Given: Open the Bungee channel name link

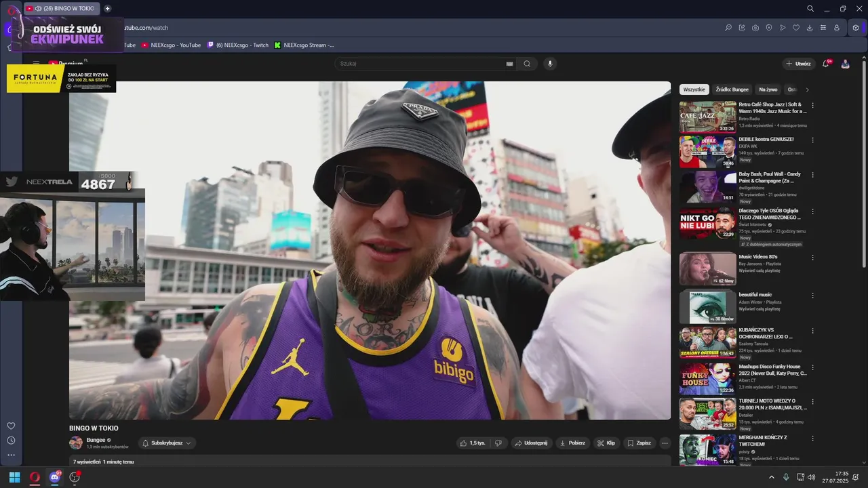Looking at the screenshot, I should tap(96, 440).
